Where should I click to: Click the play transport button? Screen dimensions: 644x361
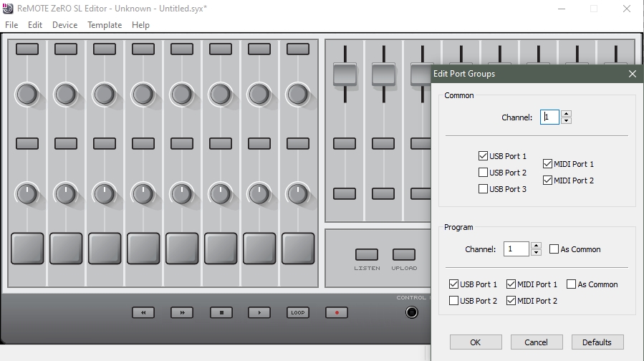[x=259, y=312]
